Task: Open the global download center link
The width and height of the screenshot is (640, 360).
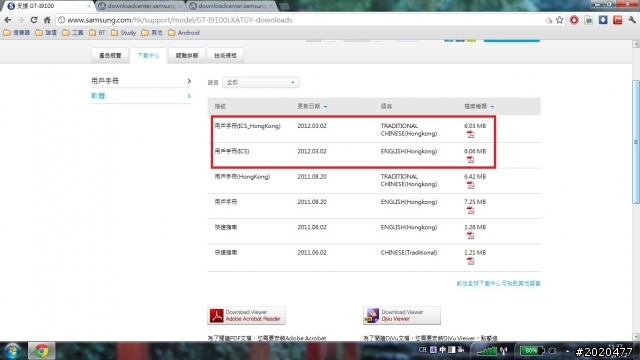Action: pos(498,283)
